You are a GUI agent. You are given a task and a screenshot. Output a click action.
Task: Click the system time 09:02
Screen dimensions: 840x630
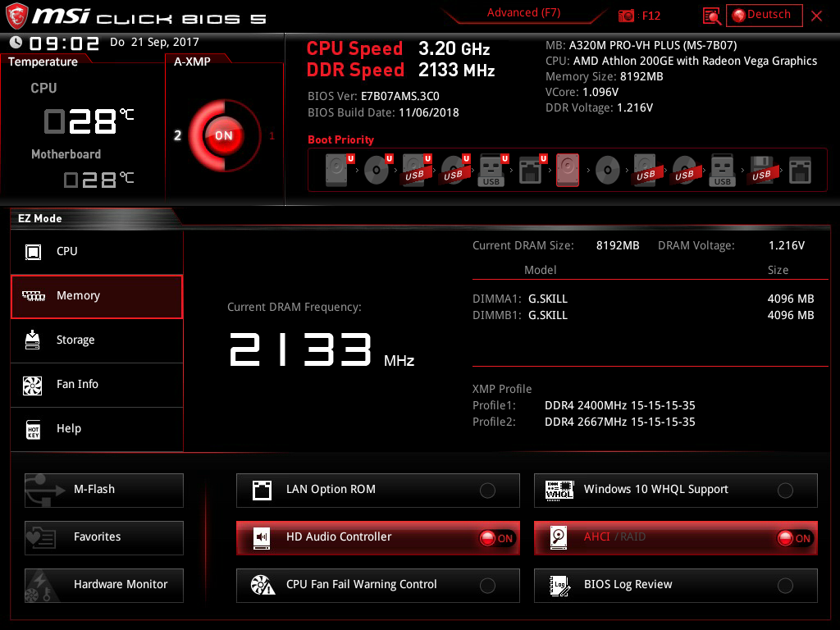[64, 43]
